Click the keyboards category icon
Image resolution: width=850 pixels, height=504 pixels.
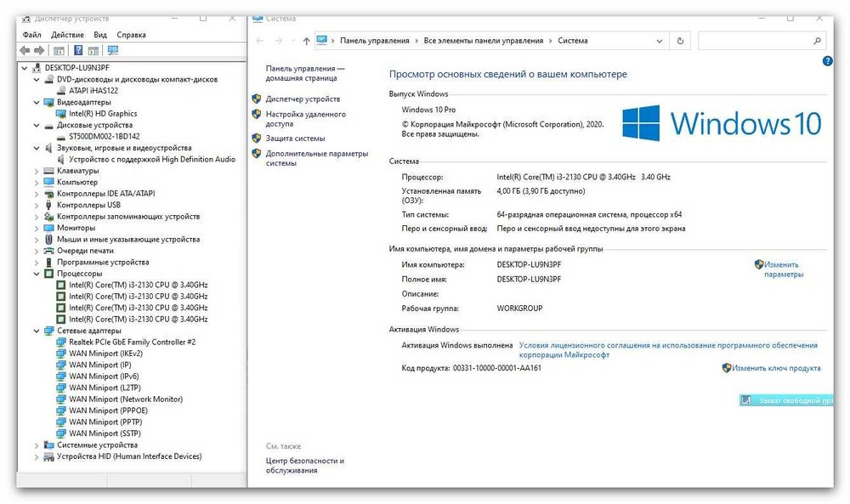(x=48, y=171)
